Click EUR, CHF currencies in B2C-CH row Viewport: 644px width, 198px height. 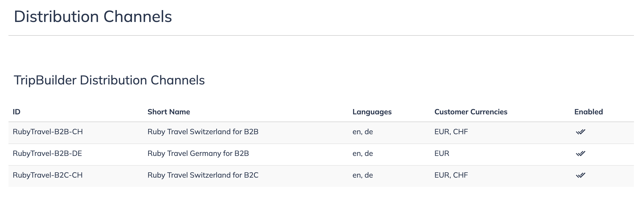[451, 175]
